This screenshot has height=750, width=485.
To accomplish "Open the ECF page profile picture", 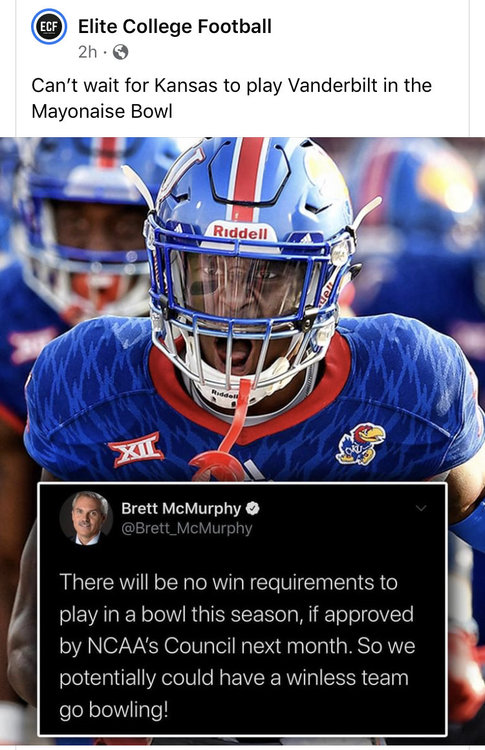I will tap(49, 26).
